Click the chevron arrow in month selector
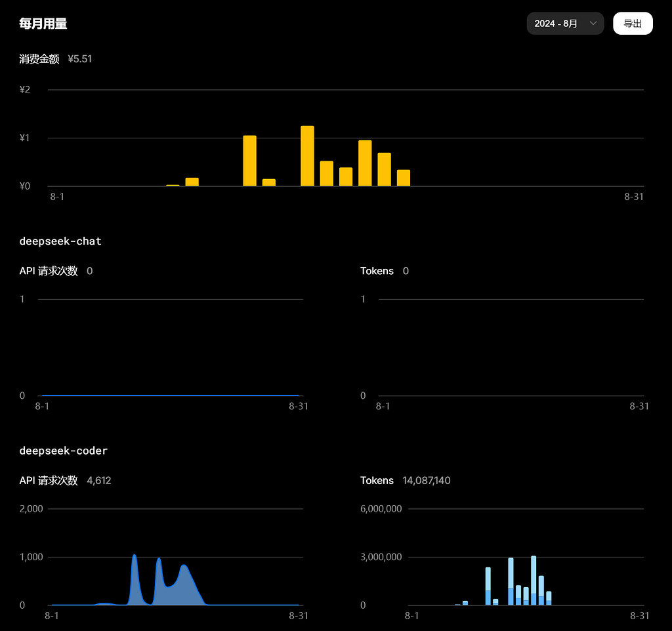The width and height of the screenshot is (672, 631). tap(593, 23)
